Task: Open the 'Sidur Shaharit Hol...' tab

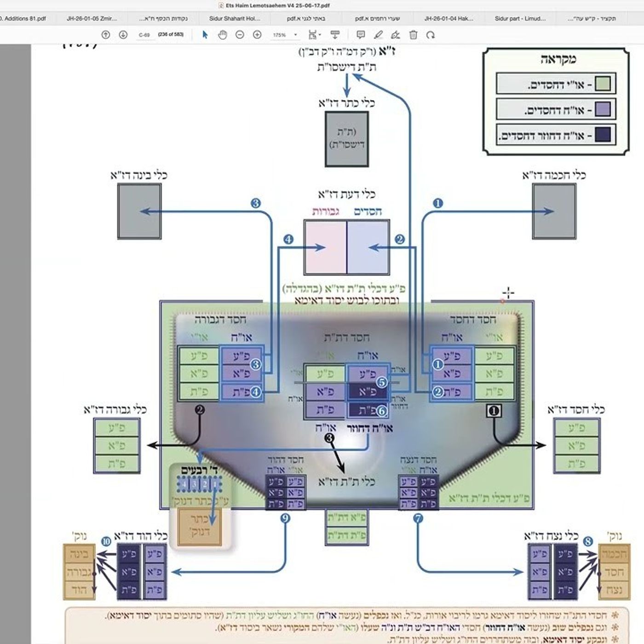Action: tap(235, 19)
